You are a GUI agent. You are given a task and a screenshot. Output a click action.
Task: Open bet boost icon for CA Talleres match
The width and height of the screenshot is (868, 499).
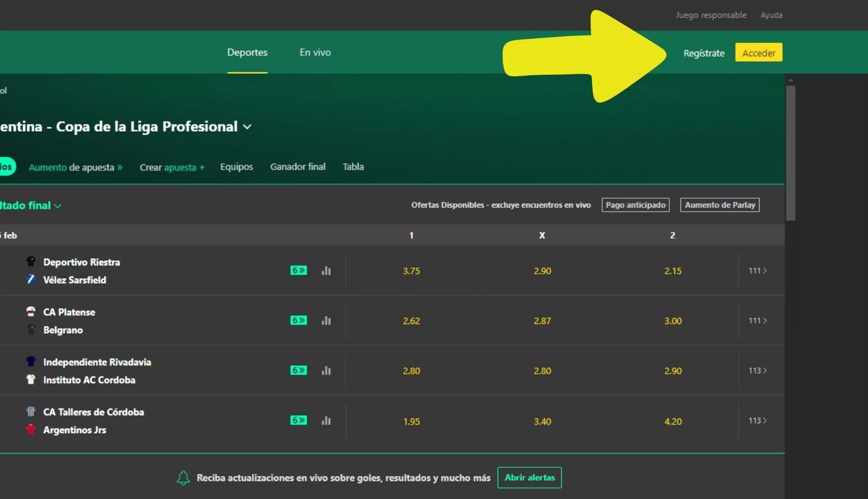point(298,420)
